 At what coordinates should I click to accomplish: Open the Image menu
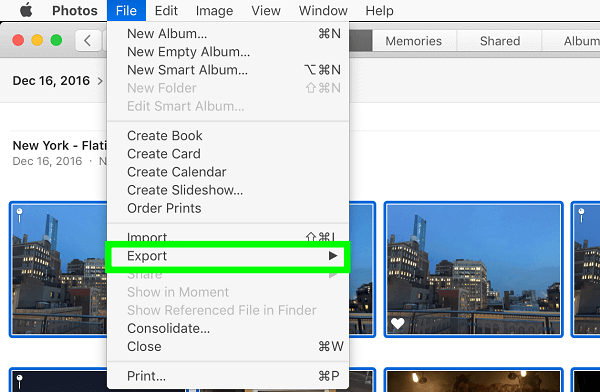(214, 11)
